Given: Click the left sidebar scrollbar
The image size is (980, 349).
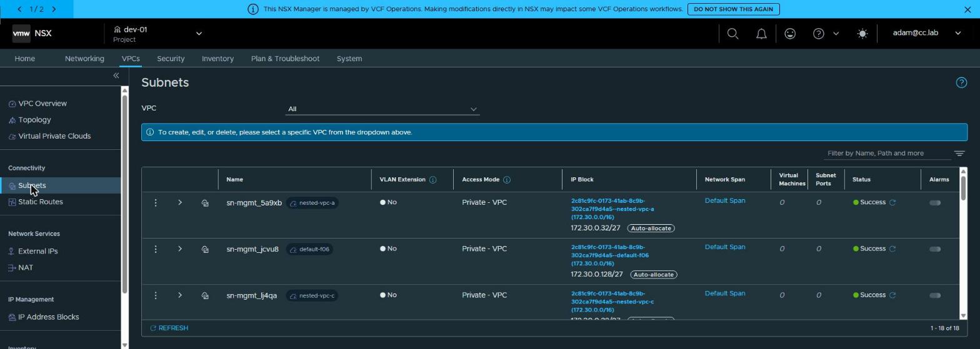Looking at the screenshot, I should click(125, 194).
